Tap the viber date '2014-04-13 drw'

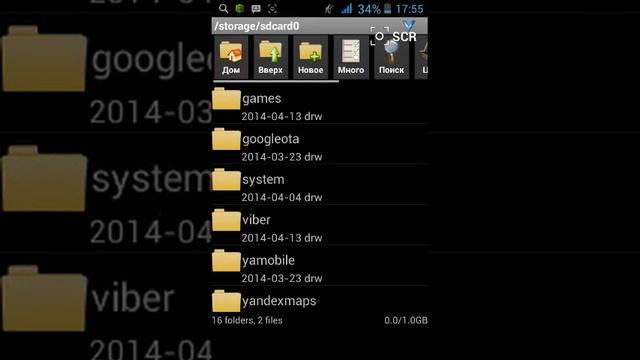click(x=282, y=238)
